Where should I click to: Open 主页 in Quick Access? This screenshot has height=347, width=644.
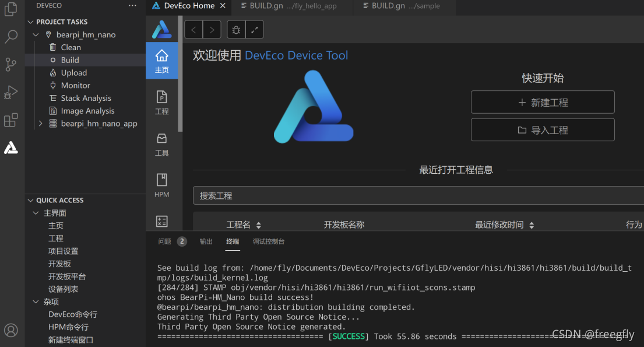56,226
